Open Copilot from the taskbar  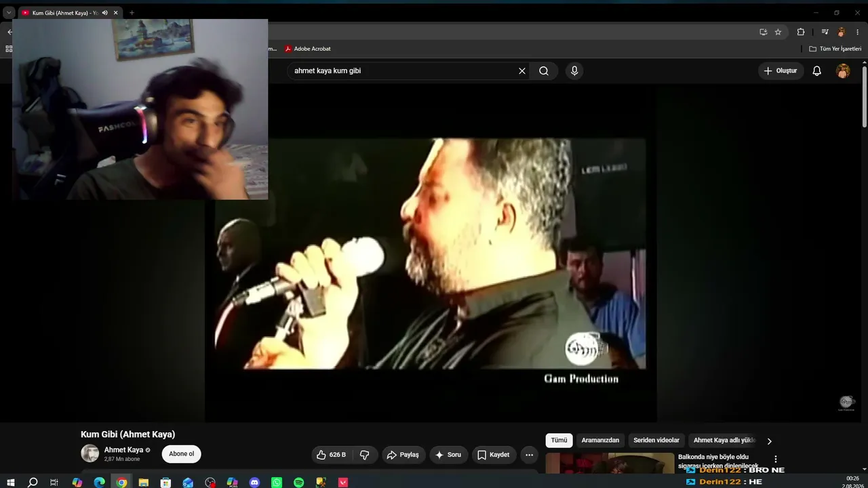tap(77, 483)
